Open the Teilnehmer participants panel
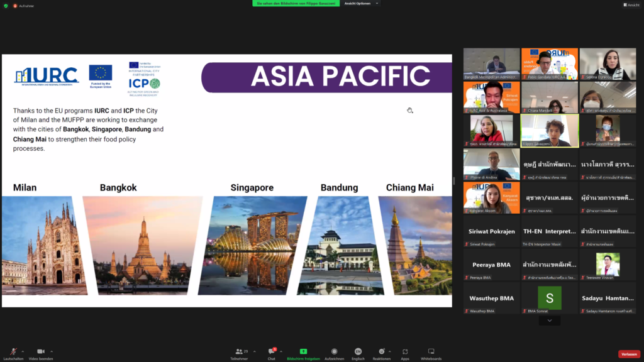Viewport: 644px width, 362px height. [x=239, y=352]
